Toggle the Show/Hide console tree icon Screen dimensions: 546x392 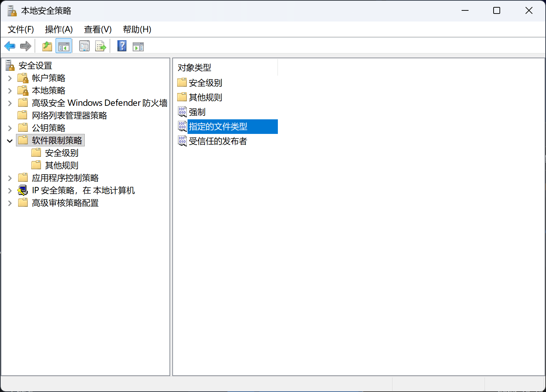tap(64, 46)
